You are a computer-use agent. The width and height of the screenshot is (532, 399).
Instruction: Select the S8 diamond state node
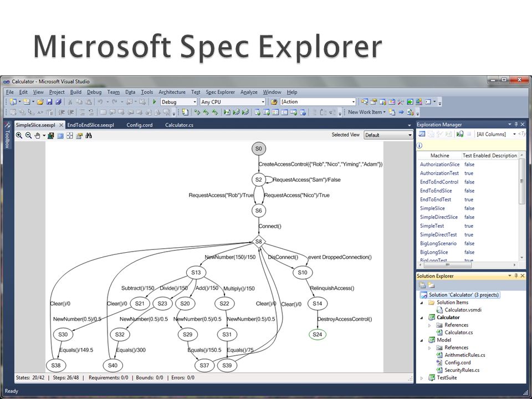pyautogui.click(x=259, y=242)
